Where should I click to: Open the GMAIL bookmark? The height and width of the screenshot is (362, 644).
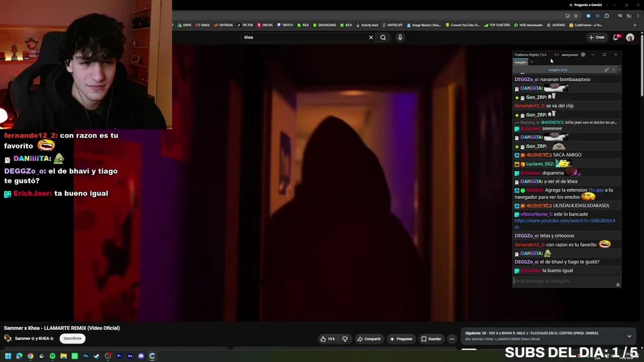click(x=203, y=25)
